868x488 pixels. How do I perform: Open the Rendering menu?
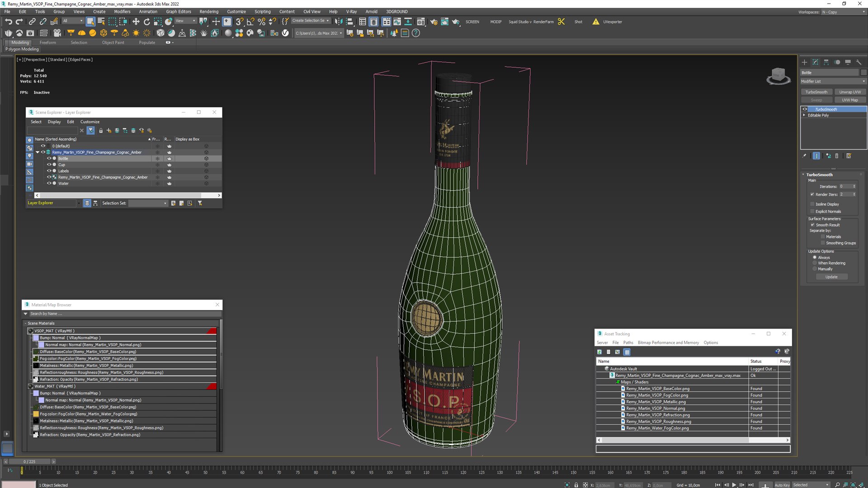pyautogui.click(x=209, y=12)
